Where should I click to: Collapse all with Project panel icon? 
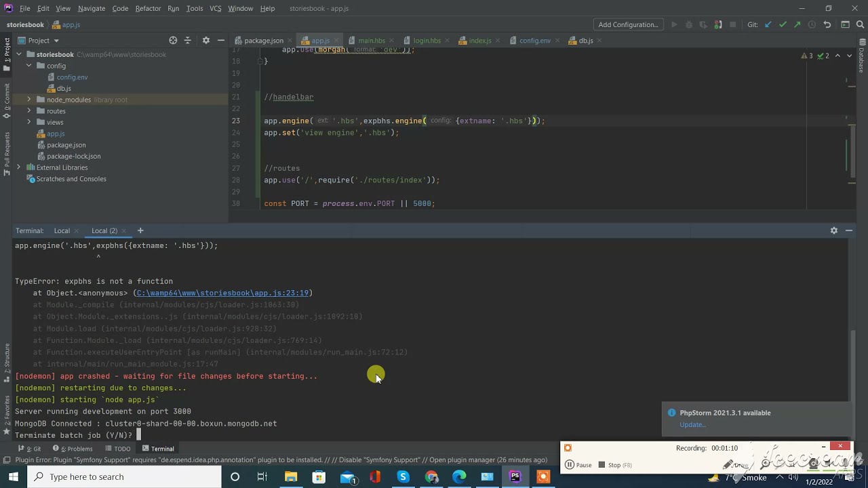click(x=188, y=41)
